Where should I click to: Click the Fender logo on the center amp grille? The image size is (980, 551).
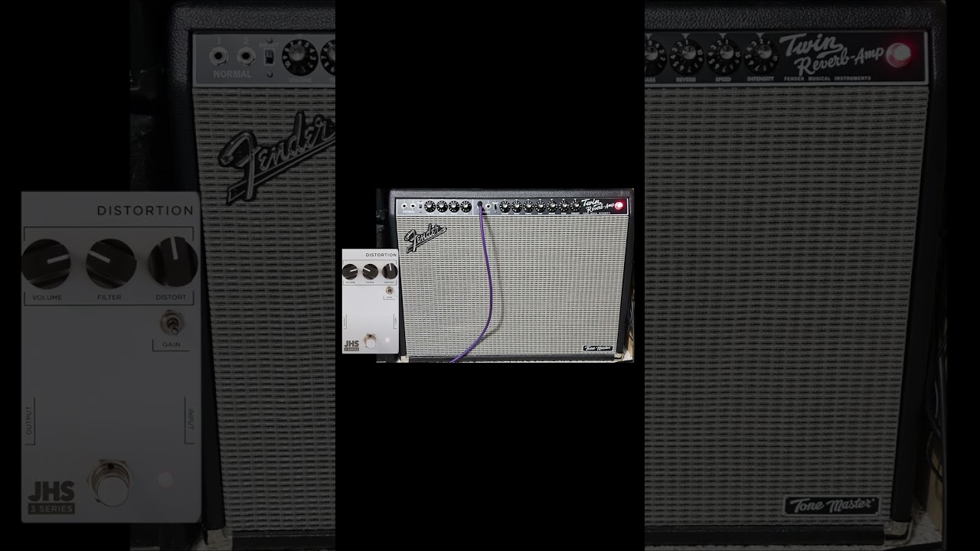coord(425,236)
